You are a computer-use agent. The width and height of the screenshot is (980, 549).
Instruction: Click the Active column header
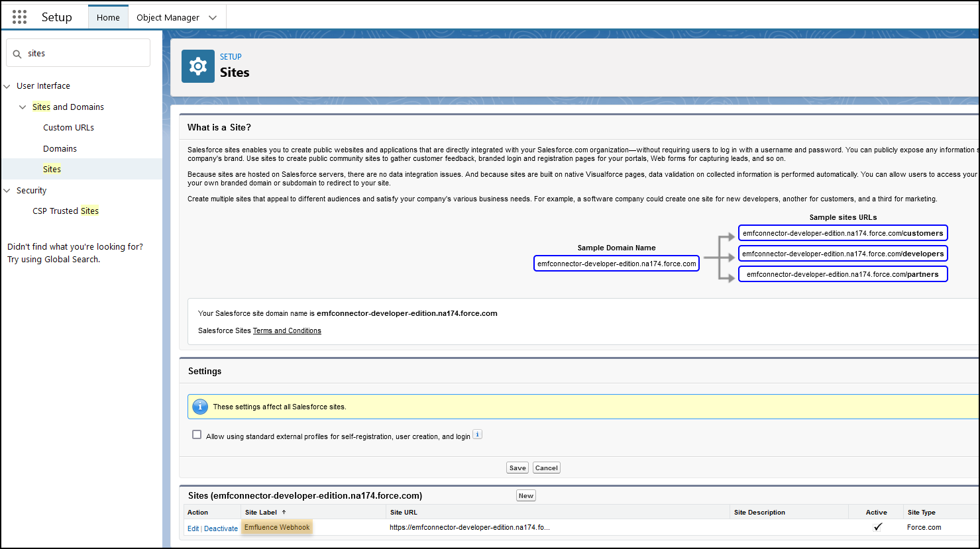pyautogui.click(x=876, y=512)
